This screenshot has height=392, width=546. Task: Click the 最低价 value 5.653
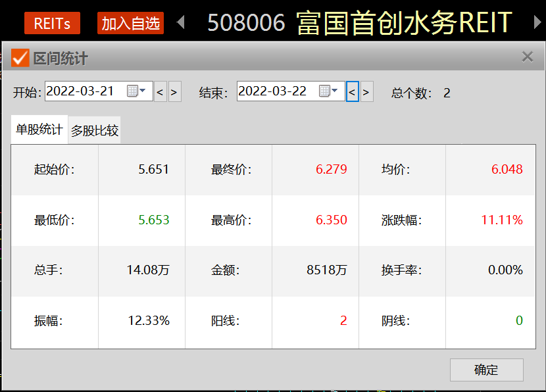(153, 220)
